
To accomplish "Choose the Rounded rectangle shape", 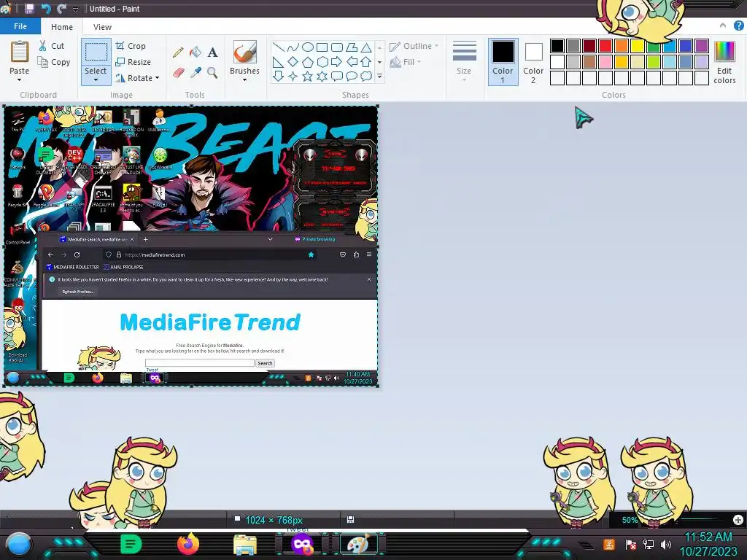I will (x=337, y=47).
